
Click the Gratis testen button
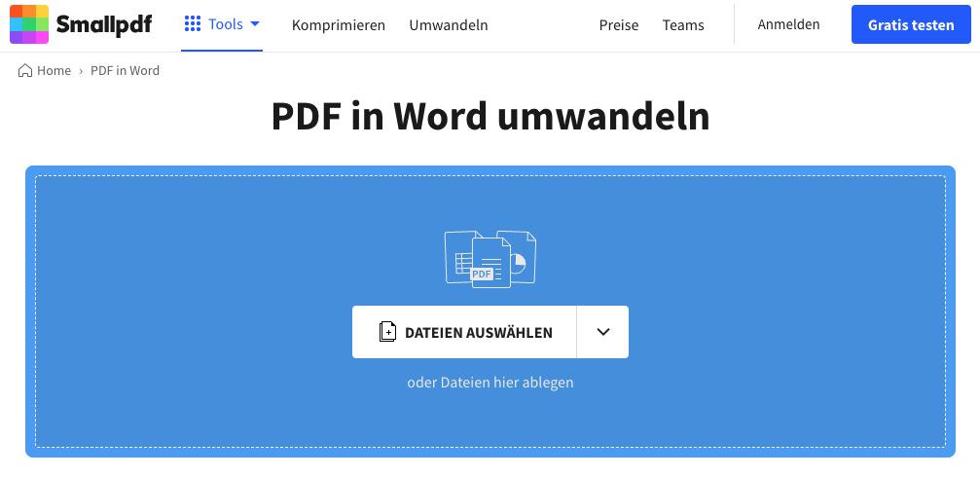[911, 24]
